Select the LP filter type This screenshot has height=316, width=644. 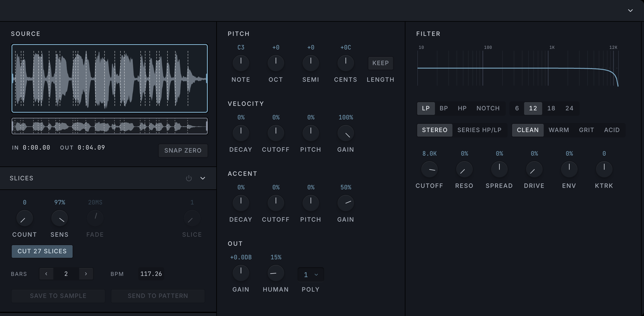click(426, 108)
